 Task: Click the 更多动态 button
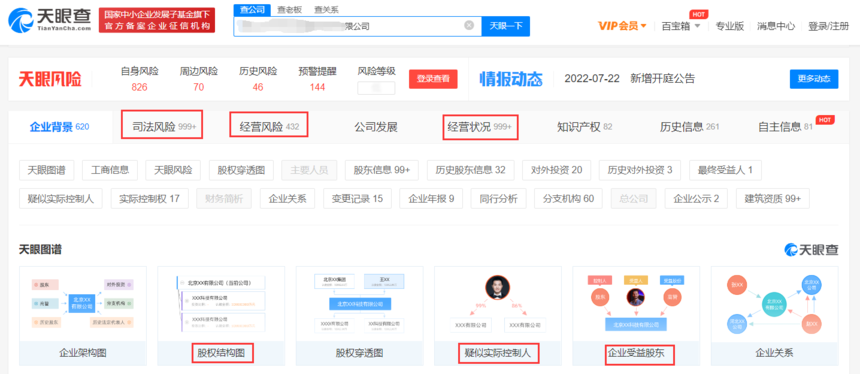pyautogui.click(x=814, y=79)
